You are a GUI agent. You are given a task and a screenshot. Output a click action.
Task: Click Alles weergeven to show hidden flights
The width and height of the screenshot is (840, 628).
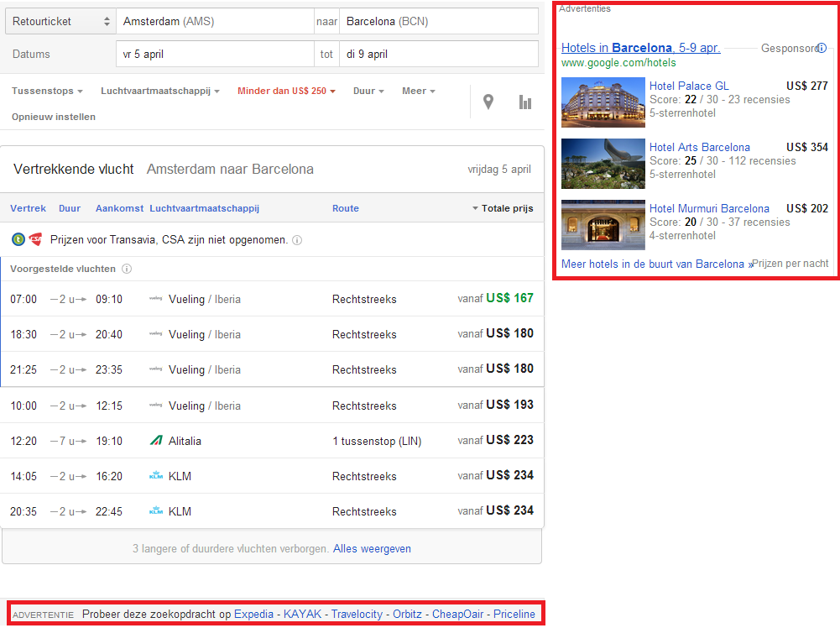[372, 549]
